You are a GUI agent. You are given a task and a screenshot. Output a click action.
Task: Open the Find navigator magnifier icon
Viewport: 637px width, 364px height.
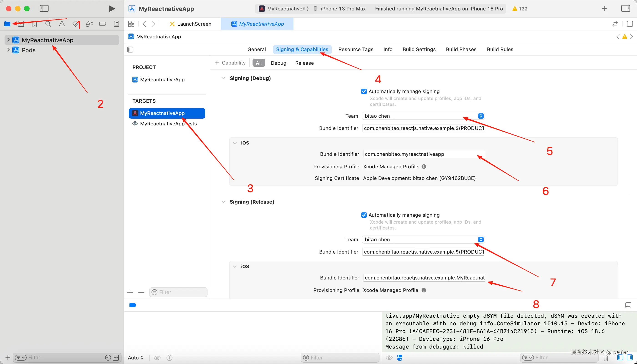point(48,24)
